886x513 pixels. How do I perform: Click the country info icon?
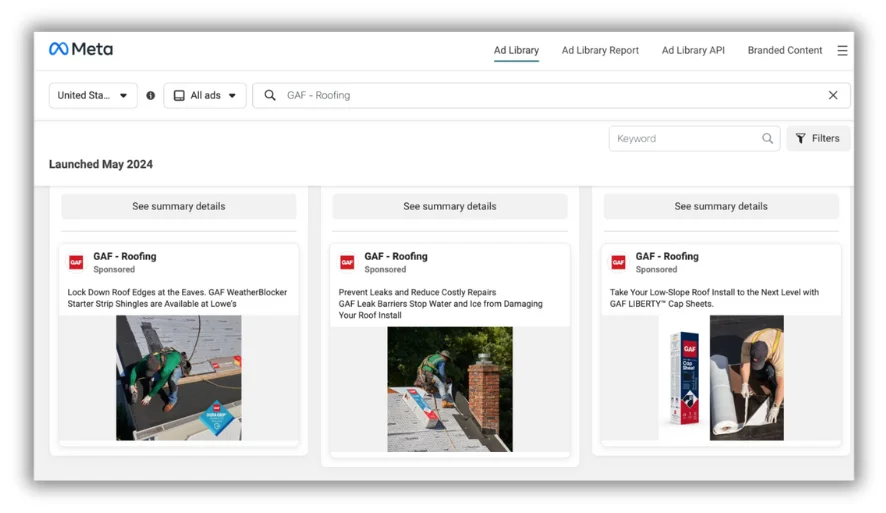(150, 95)
